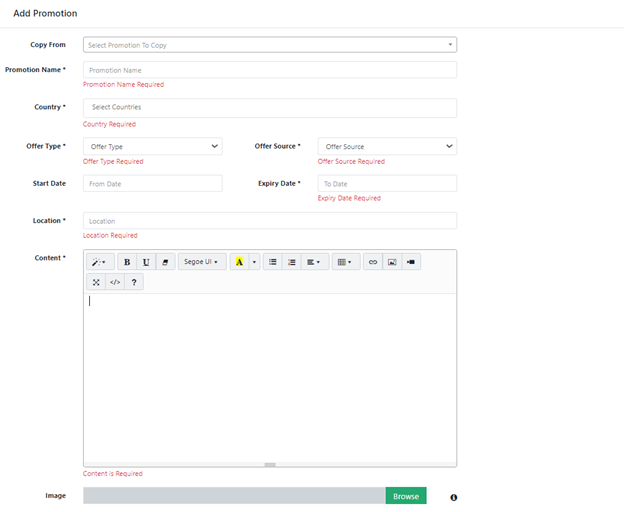This screenshot has width=624, height=512.
Task: Click the 'Offer Source Required' error text
Action: 351,162
